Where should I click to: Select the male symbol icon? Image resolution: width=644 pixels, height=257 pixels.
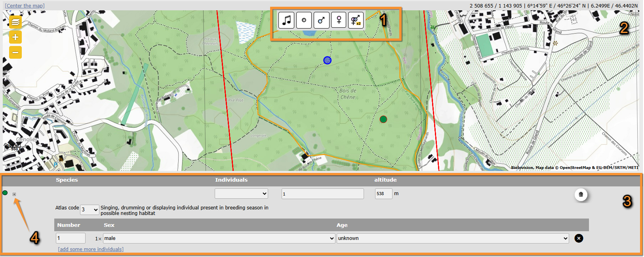click(321, 20)
